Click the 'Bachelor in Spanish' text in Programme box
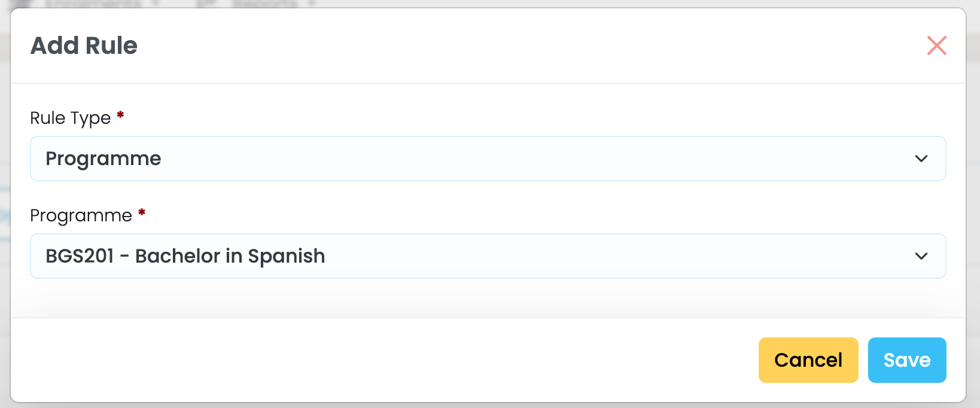This screenshot has width=980, height=408. [230, 256]
